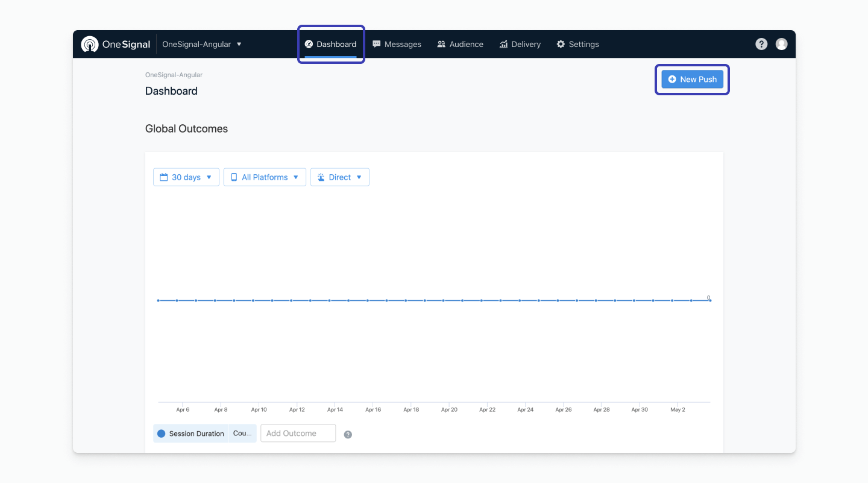Click the Apr 14 axis label
Image resolution: width=868 pixels, height=483 pixels.
coord(335,409)
